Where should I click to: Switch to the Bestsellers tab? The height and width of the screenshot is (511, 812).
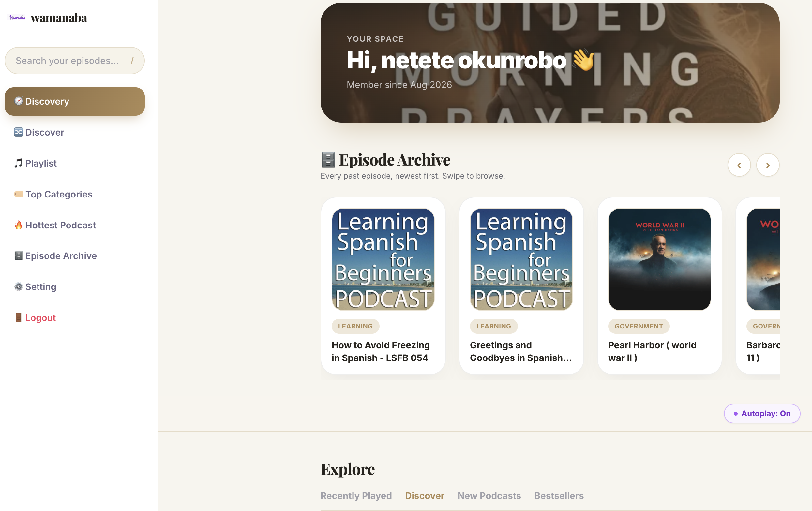[x=559, y=496]
